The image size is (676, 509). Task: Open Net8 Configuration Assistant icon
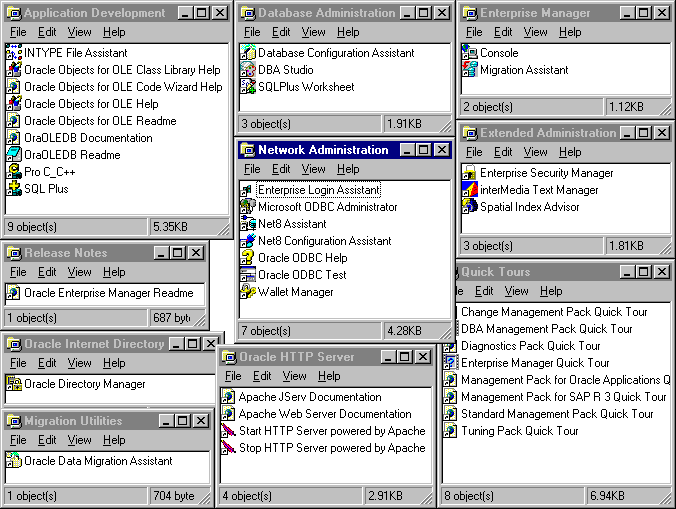point(248,241)
